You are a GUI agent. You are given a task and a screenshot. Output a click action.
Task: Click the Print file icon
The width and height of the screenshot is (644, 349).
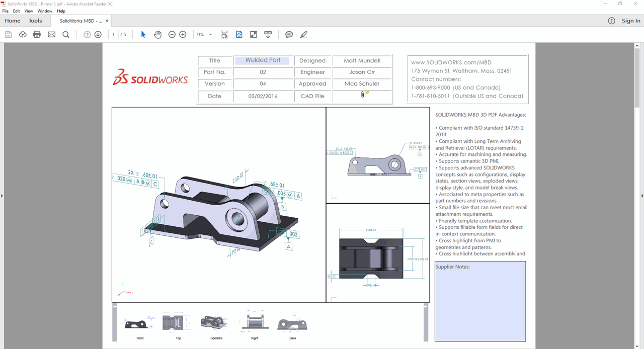[37, 35]
